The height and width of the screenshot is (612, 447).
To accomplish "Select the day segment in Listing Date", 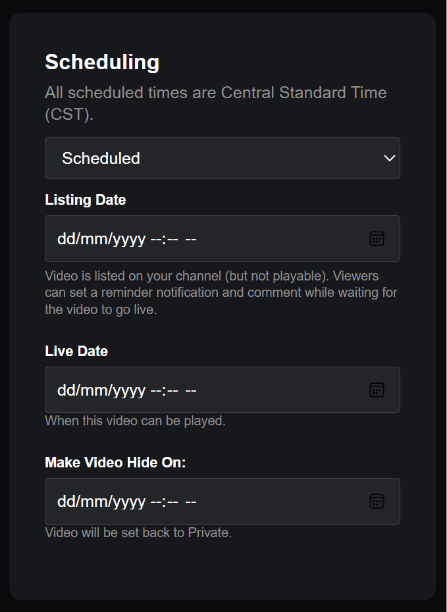I will coord(64,239).
